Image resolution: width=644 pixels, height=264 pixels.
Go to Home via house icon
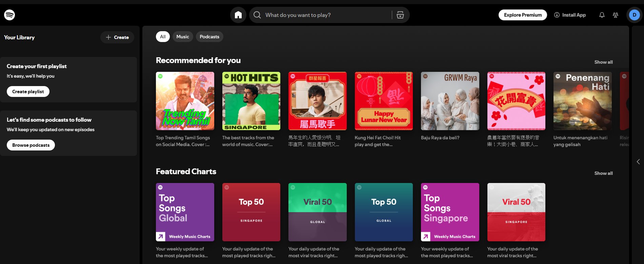point(238,15)
